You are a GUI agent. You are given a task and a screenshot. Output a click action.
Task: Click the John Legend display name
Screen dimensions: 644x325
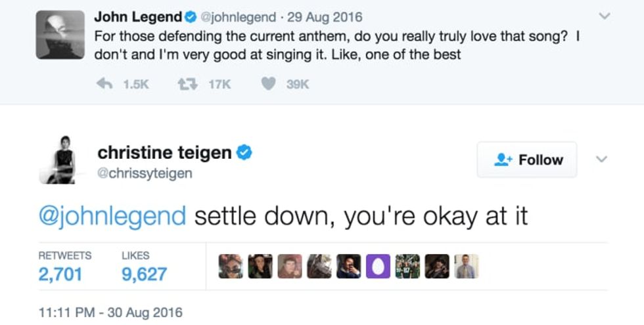pyautogui.click(x=138, y=16)
